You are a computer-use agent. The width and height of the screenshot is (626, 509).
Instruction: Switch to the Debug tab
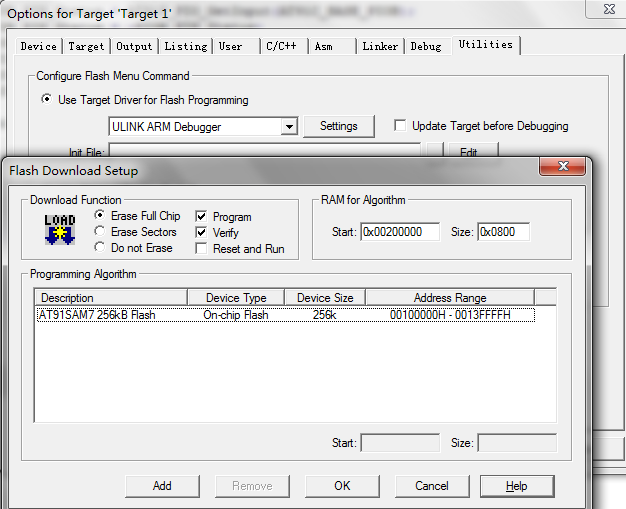point(428,46)
